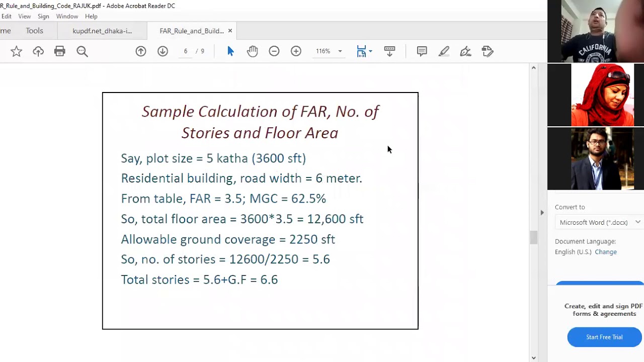Open the Fill & Sign pen tool
The width and height of the screenshot is (644, 362).
click(465, 51)
